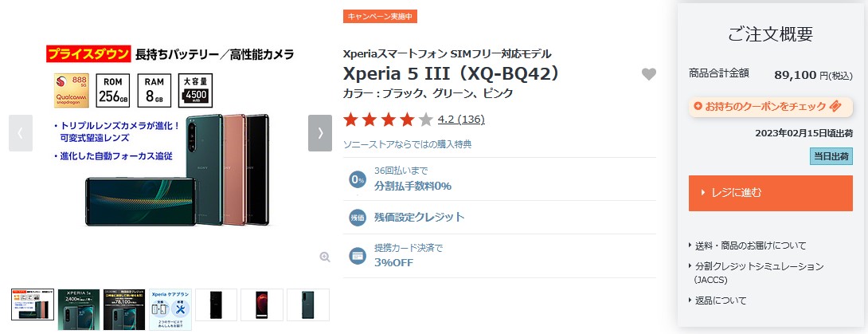The image size is (868, 334).
Task: Check お持ちのクーポンをチェック button
Action: coord(771,106)
